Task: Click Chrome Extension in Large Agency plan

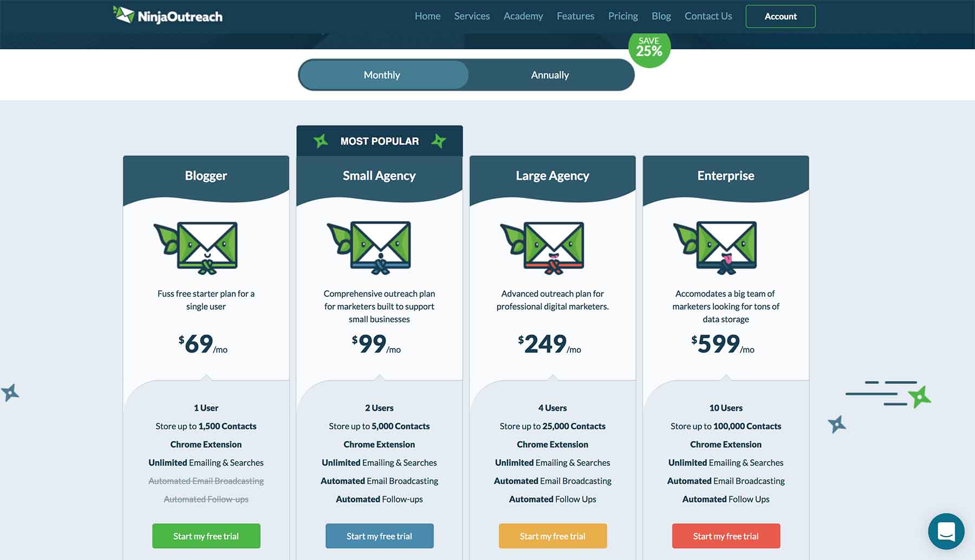Action: click(552, 444)
